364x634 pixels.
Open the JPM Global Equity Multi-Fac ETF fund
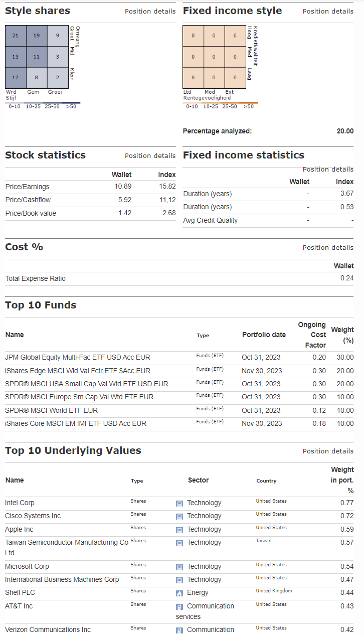point(77,357)
